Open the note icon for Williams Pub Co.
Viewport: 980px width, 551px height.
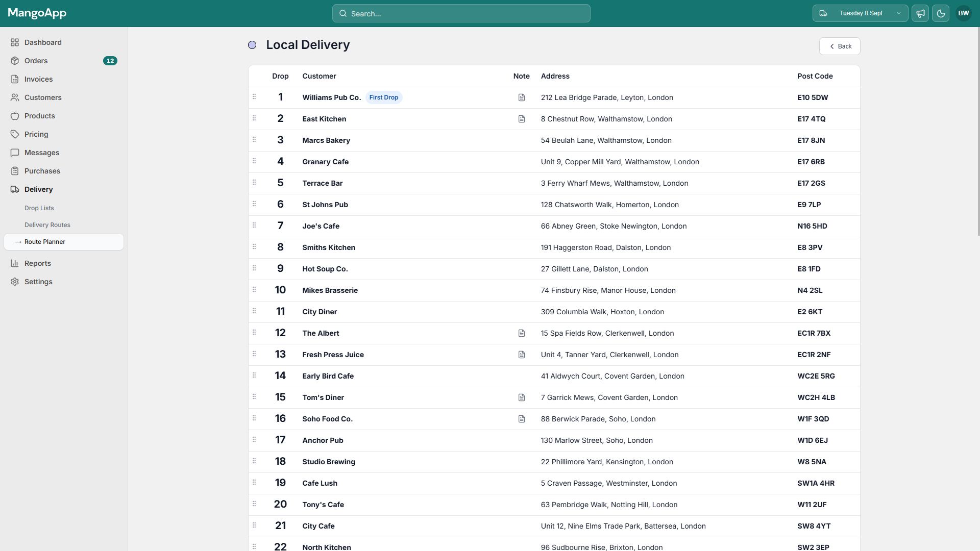[x=521, y=97]
